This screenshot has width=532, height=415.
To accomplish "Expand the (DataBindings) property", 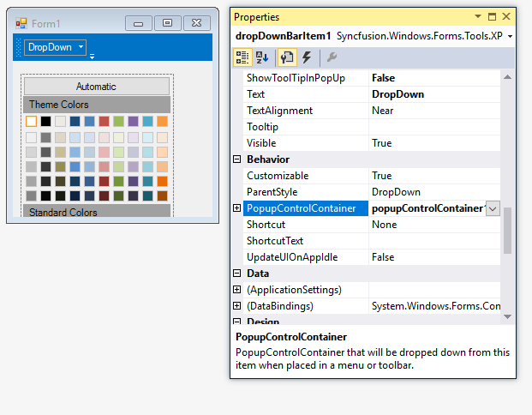I will [236, 306].
